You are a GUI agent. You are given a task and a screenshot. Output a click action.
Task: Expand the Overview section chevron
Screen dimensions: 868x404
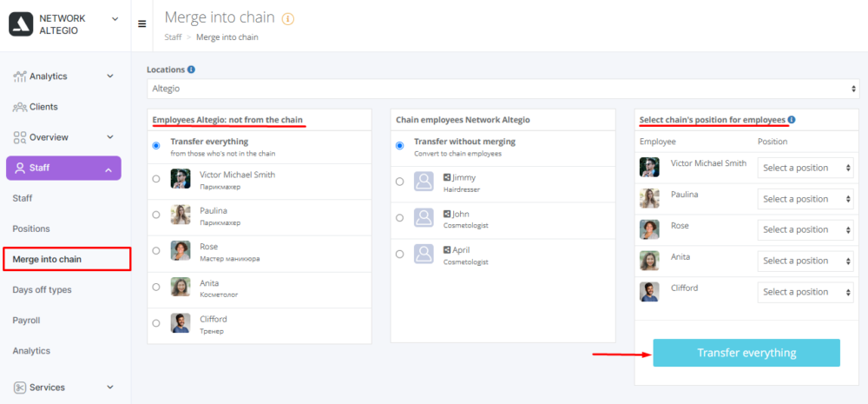point(109,137)
